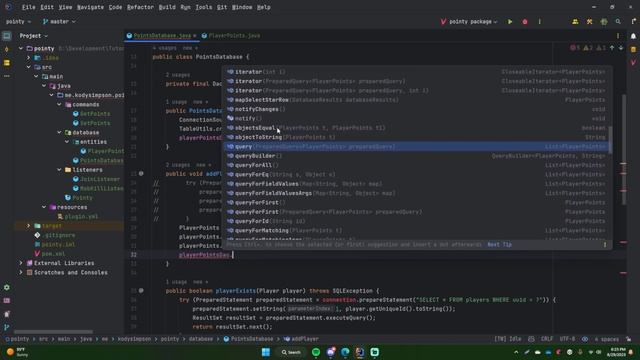Collapse the resources folder
The width and height of the screenshot is (640, 360).
(44, 207)
